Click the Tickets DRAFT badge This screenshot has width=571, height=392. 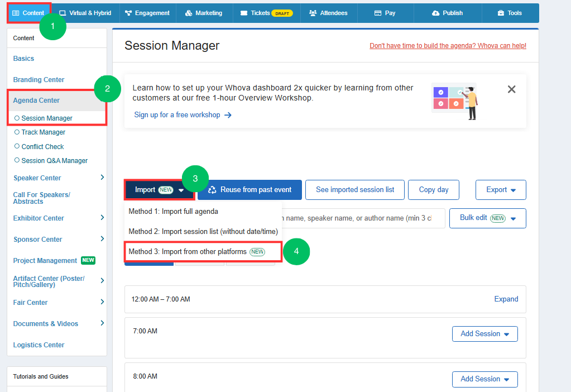click(x=282, y=13)
